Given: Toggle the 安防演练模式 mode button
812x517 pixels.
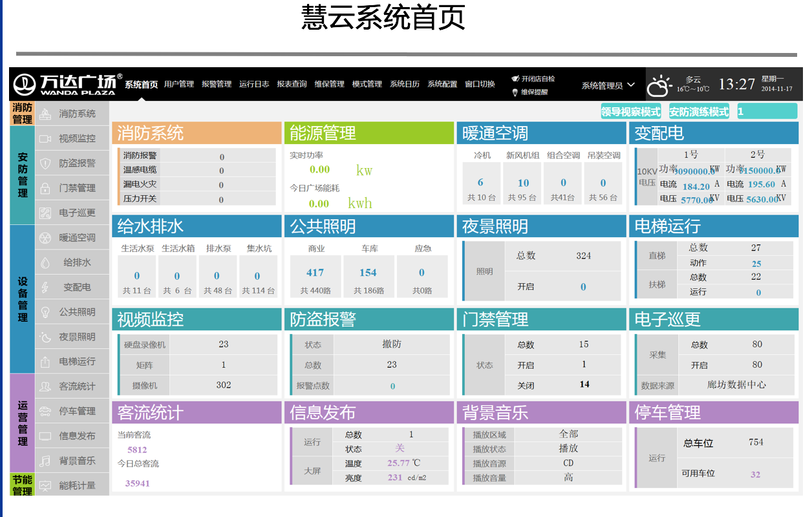Looking at the screenshot, I should click(x=699, y=112).
